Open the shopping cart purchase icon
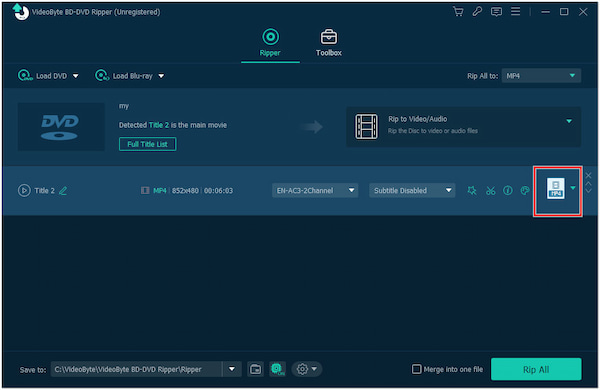Screen dimensions: 600x390 click(x=458, y=11)
